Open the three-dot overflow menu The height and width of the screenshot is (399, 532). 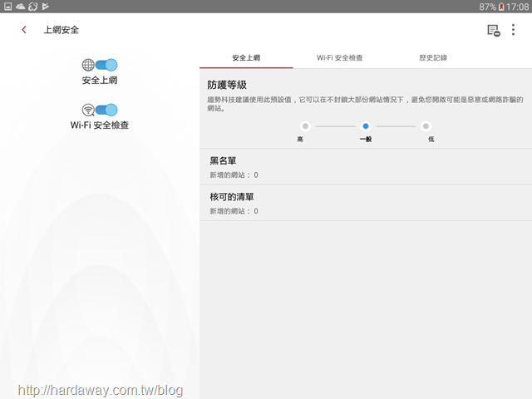click(513, 30)
